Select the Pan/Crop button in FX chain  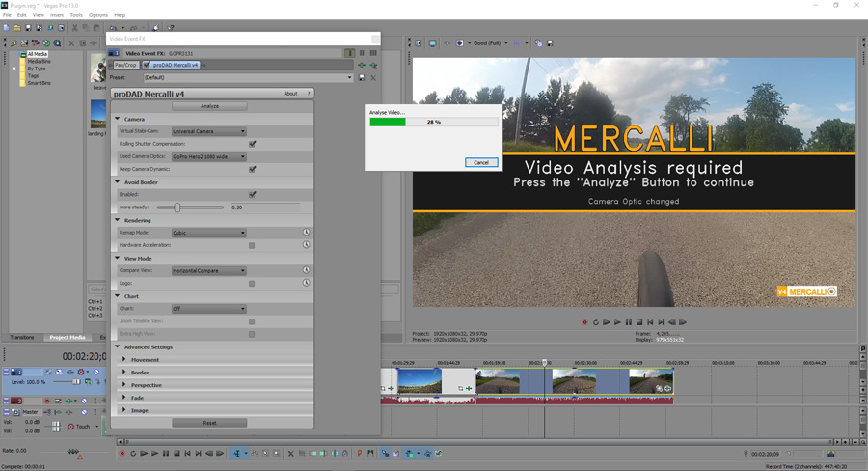[125, 66]
